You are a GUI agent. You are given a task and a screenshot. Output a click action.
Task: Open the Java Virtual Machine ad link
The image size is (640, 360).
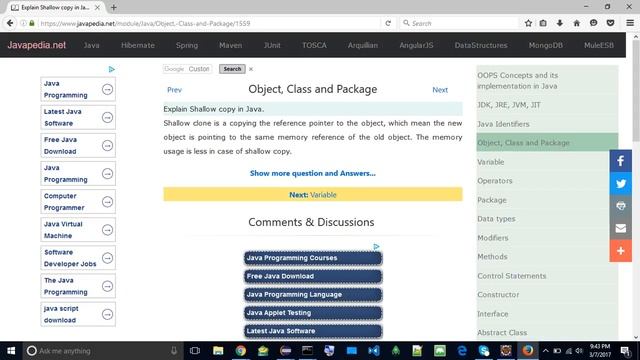(78, 230)
